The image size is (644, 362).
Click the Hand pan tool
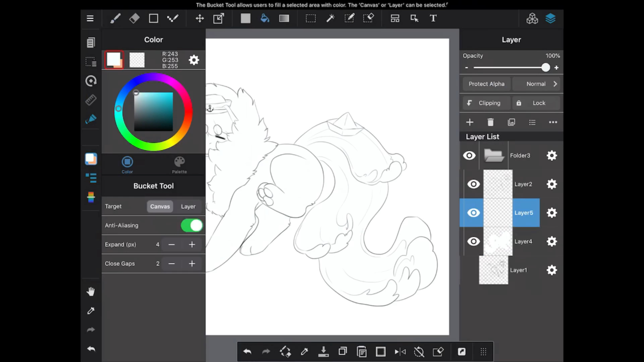coord(91,291)
